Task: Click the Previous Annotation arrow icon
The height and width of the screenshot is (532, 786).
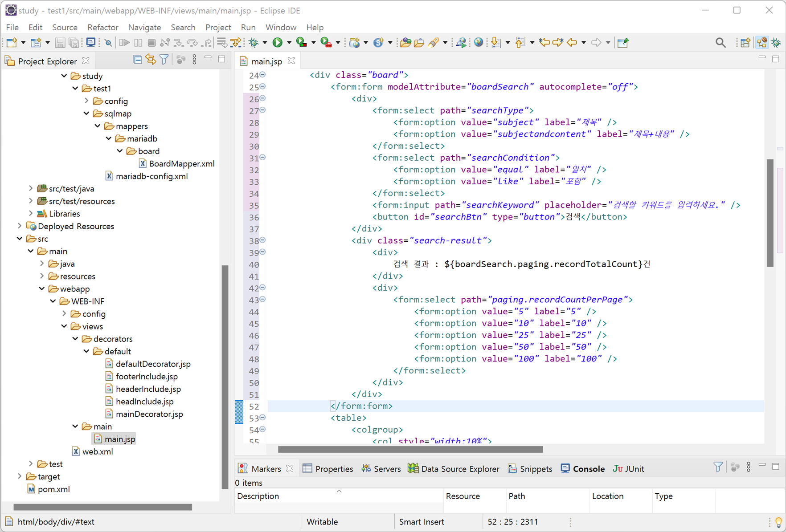Action: coord(520,43)
